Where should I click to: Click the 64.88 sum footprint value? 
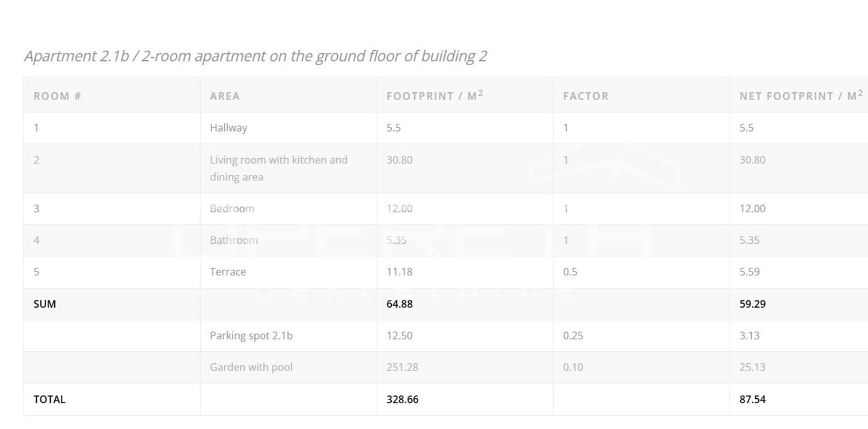point(400,304)
